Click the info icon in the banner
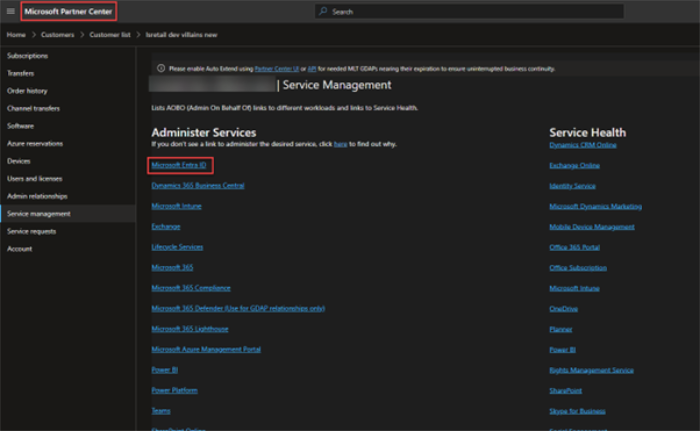 (x=160, y=68)
